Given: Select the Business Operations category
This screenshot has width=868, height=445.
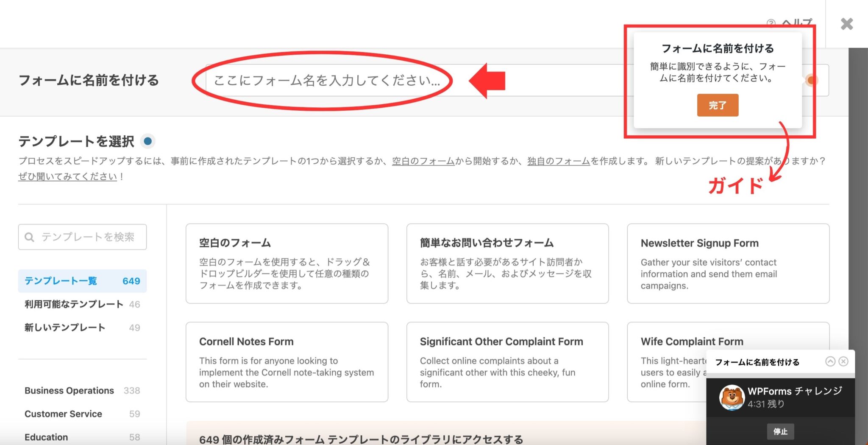Looking at the screenshot, I should pos(69,390).
